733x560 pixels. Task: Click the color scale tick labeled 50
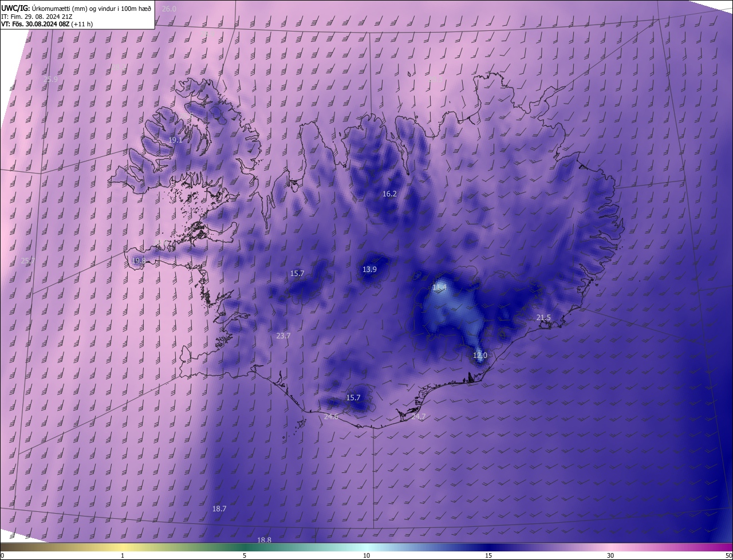tap(728, 556)
